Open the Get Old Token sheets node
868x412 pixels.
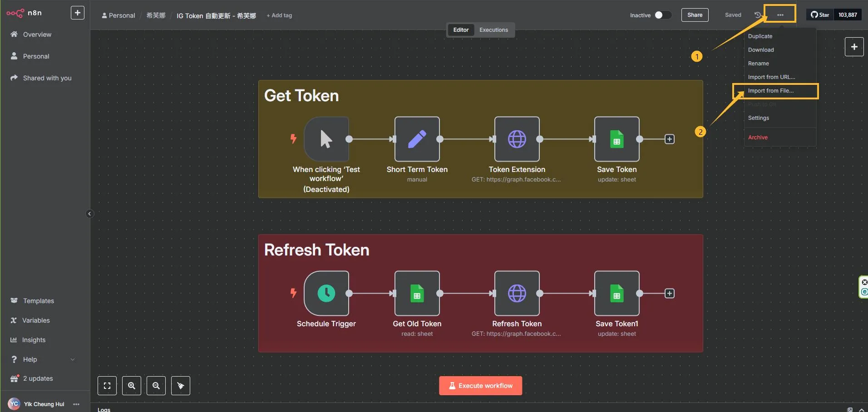pos(417,293)
